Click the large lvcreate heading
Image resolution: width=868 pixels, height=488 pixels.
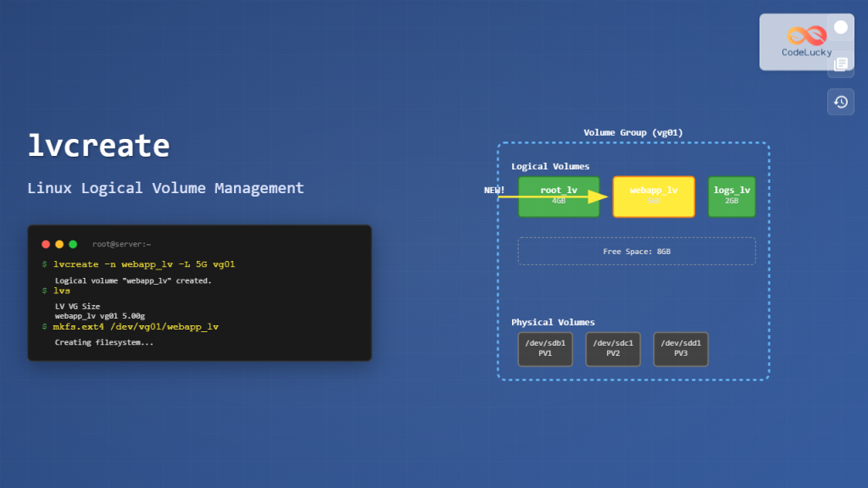pyautogui.click(x=98, y=147)
